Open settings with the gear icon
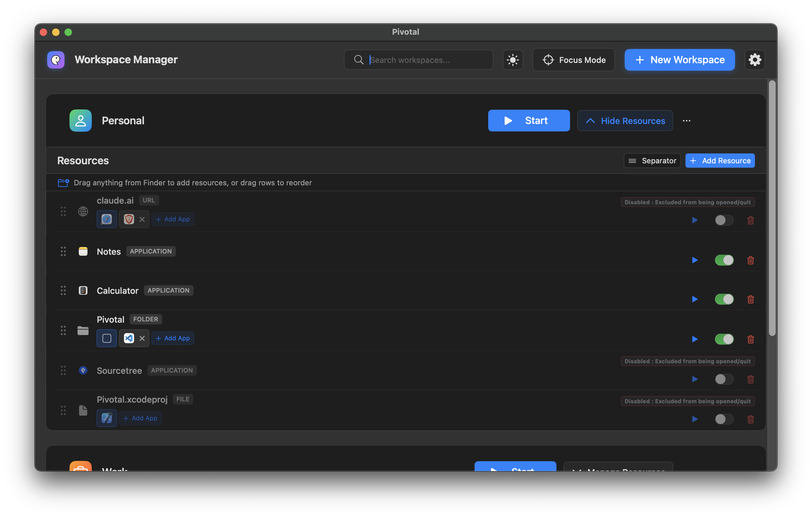The width and height of the screenshot is (812, 517). click(x=755, y=60)
